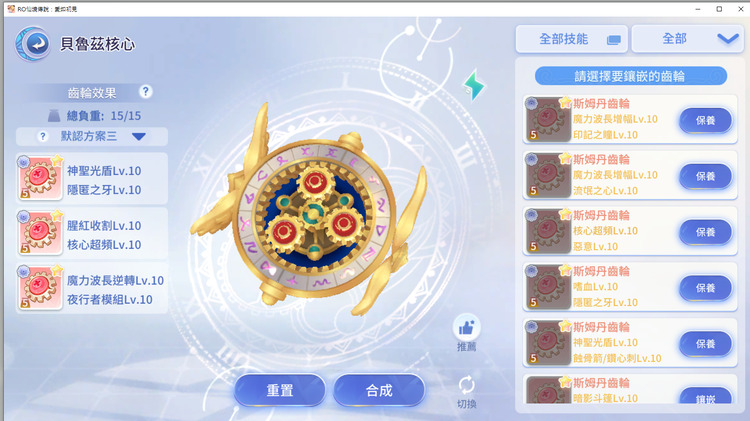Click the back arrow icon beside 貝魯茲核心

coord(33,44)
